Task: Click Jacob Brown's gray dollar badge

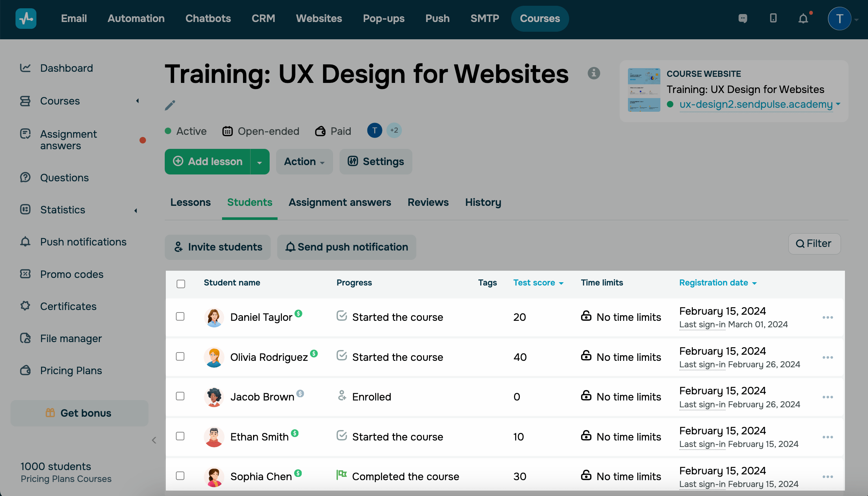Action: (x=300, y=393)
